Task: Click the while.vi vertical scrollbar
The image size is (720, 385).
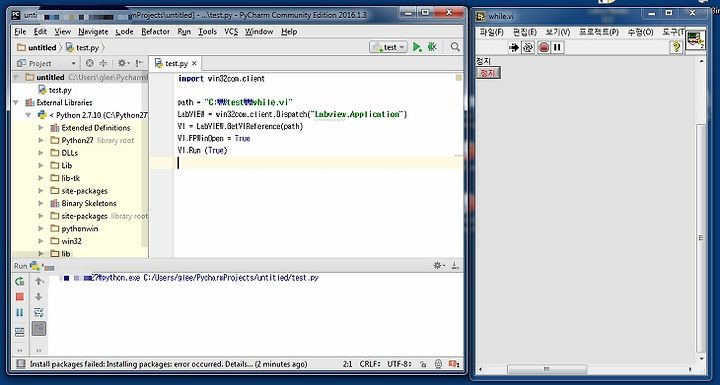Action: tap(701, 237)
